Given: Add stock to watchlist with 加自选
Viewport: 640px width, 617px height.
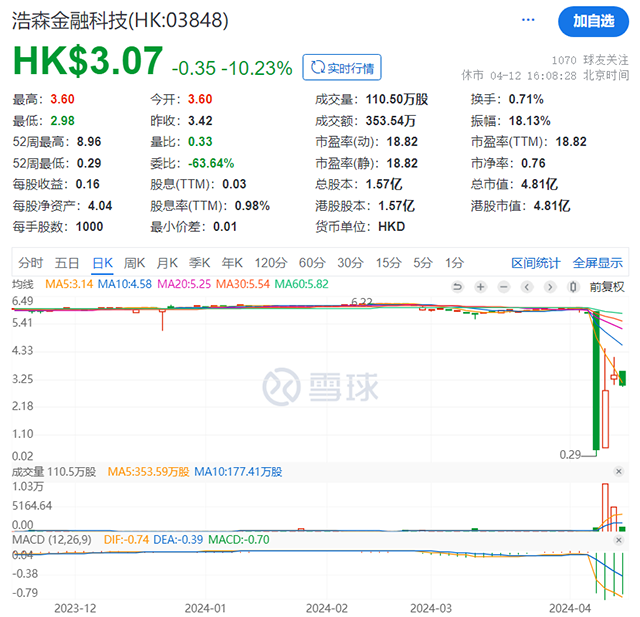Looking at the screenshot, I should [x=593, y=21].
